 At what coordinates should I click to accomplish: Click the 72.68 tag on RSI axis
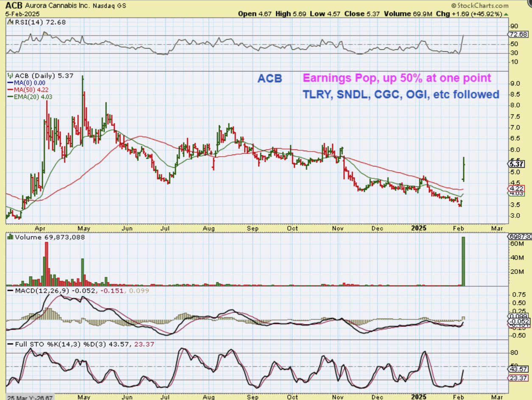[x=518, y=34]
